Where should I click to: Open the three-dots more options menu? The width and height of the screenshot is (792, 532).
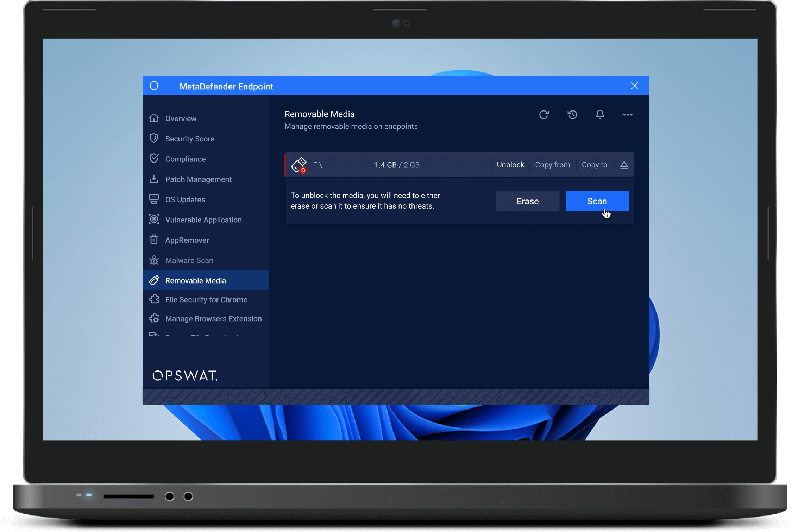pyautogui.click(x=628, y=115)
